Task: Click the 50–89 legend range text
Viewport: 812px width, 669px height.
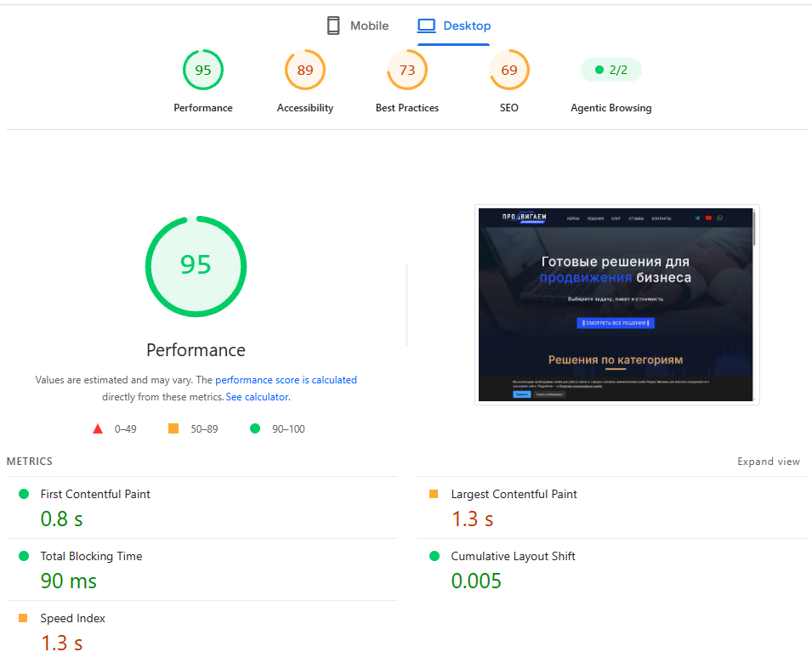Action: tap(204, 428)
